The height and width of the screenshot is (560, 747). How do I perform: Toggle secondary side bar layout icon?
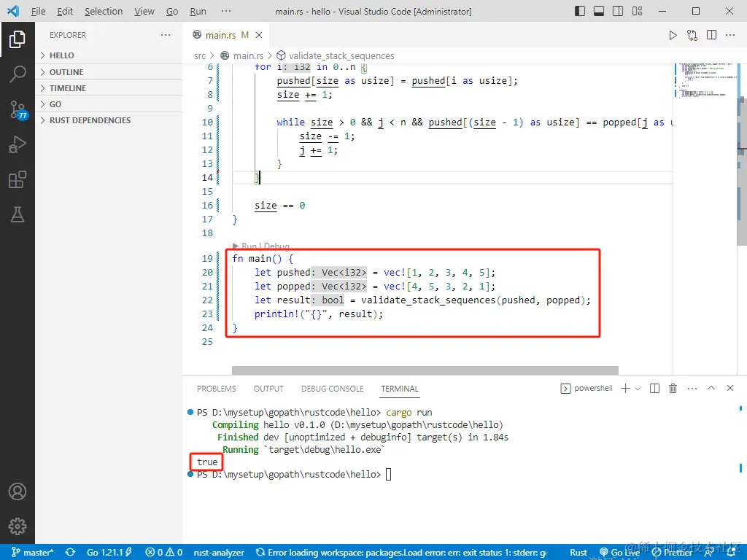618,11
